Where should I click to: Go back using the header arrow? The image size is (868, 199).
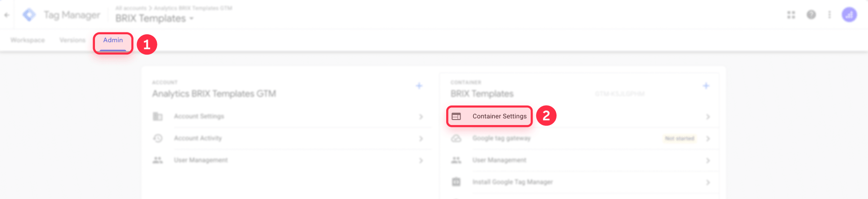click(x=7, y=15)
